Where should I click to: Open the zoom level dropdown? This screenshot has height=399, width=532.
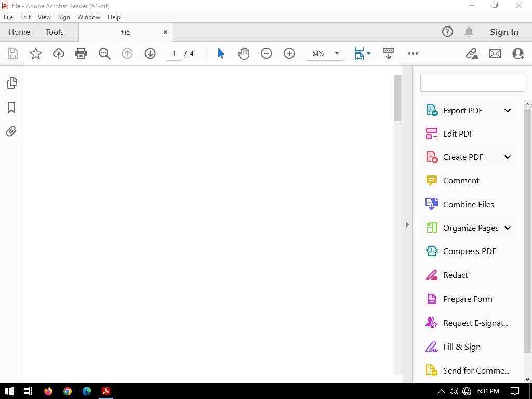click(337, 54)
